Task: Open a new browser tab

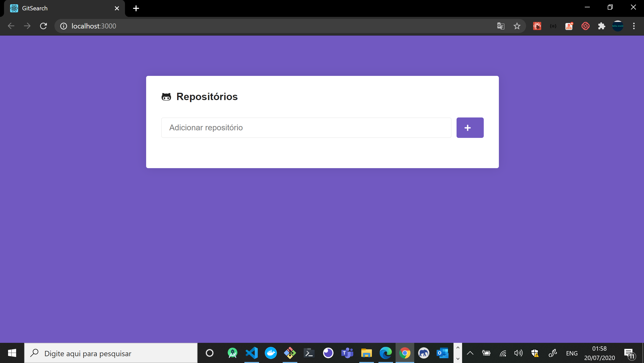Action: pyautogui.click(x=136, y=8)
